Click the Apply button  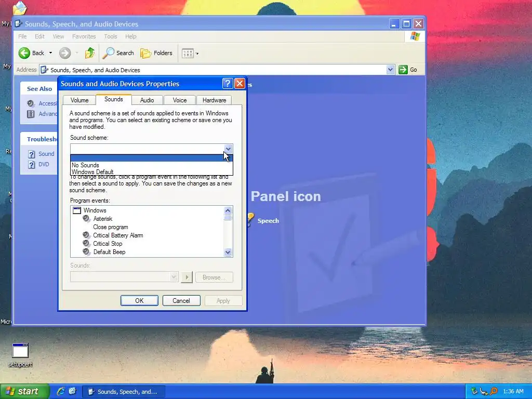point(223,301)
